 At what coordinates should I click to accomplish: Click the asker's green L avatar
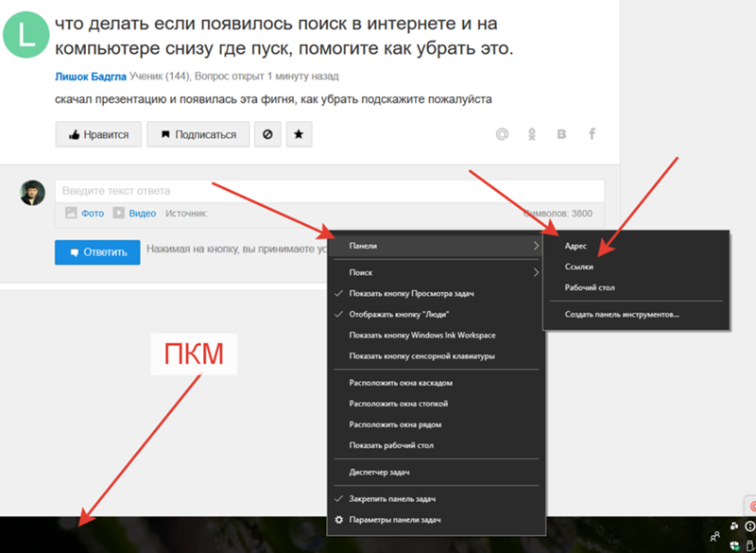[x=26, y=35]
